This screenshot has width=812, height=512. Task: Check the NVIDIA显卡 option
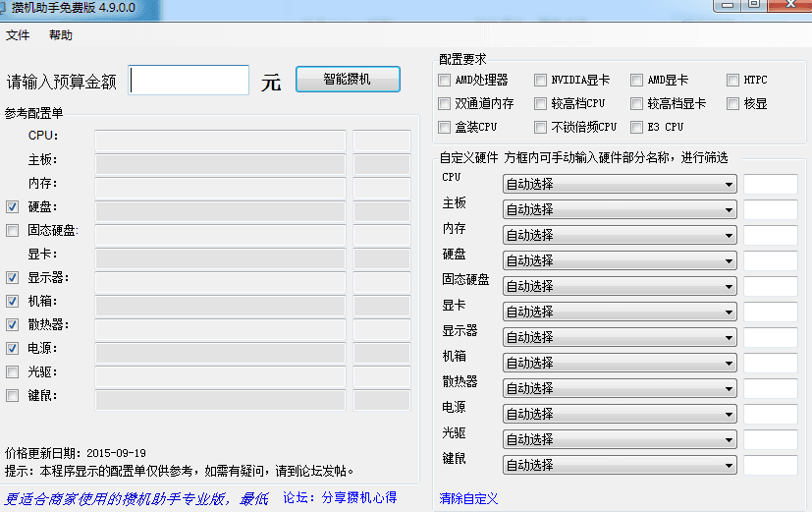[541, 80]
